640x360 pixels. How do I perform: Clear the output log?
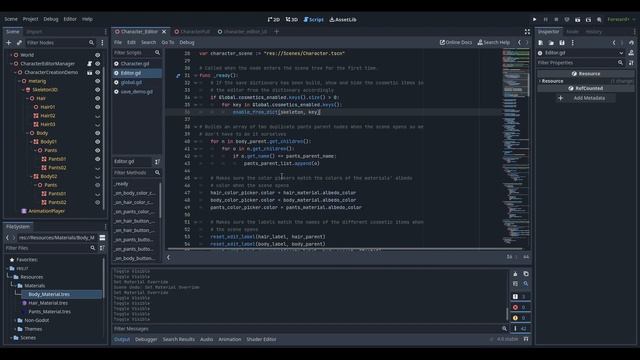tap(515, 274)
